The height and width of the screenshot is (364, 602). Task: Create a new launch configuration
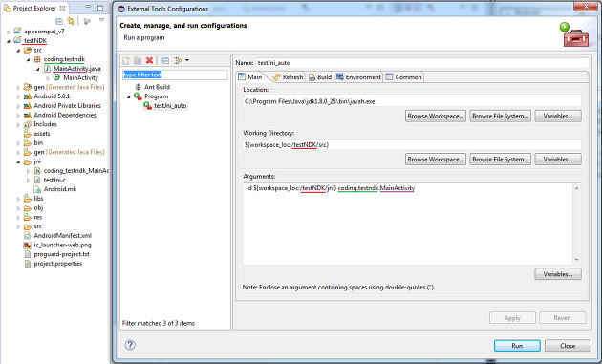click(x=126, y=60)
